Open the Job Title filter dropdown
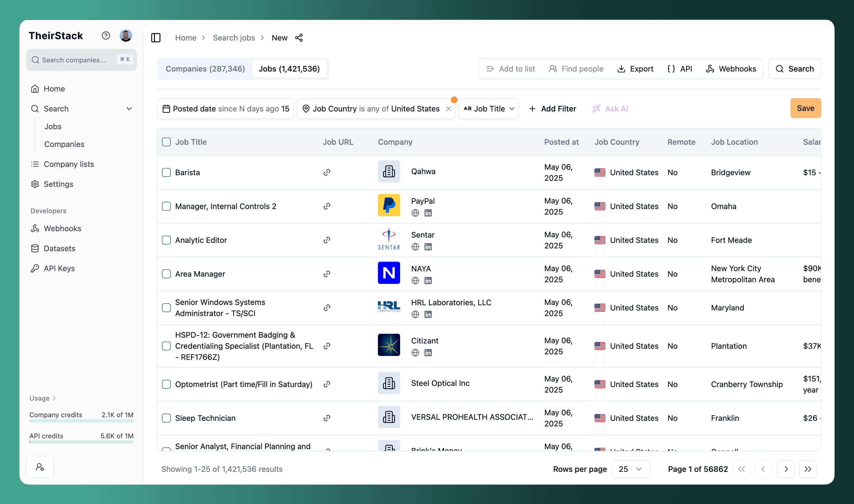 coord(489,109)
